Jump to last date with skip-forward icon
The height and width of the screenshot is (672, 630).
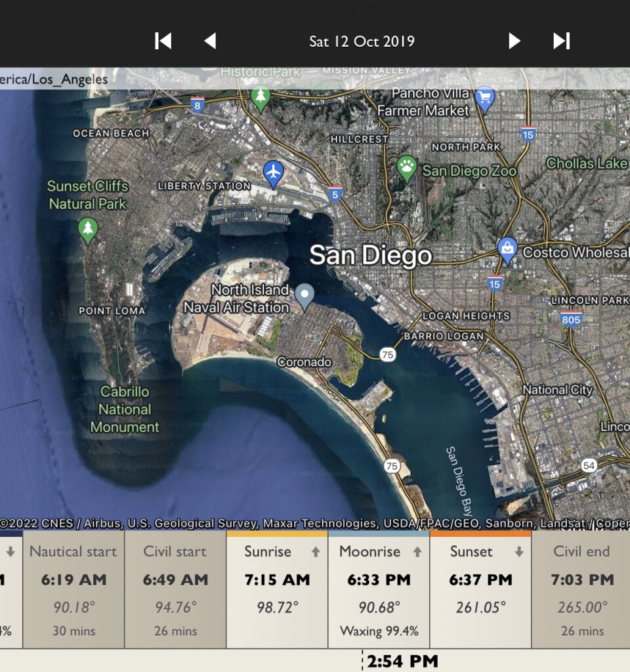pos(562,41)
